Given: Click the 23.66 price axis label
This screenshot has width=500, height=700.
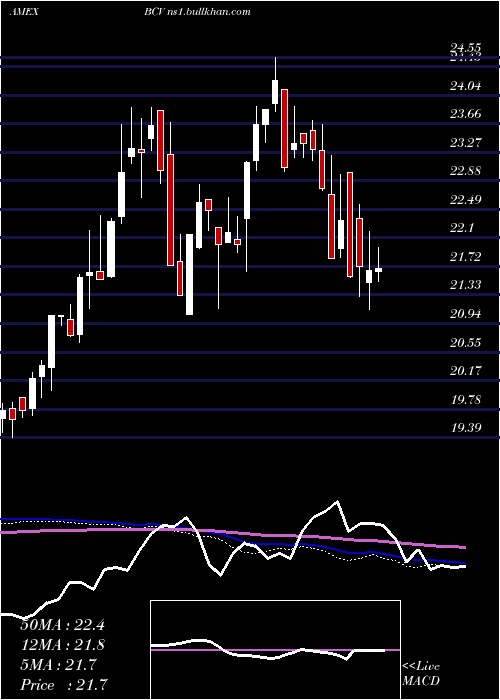Looking at the screenshot, I should pos(466,114).
